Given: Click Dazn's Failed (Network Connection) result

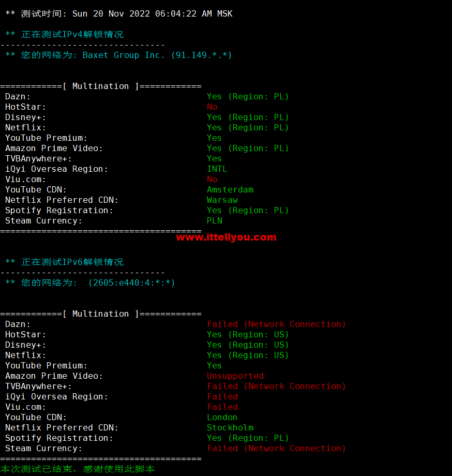Looking at the screenshot, I should click(x=276, y=324).
